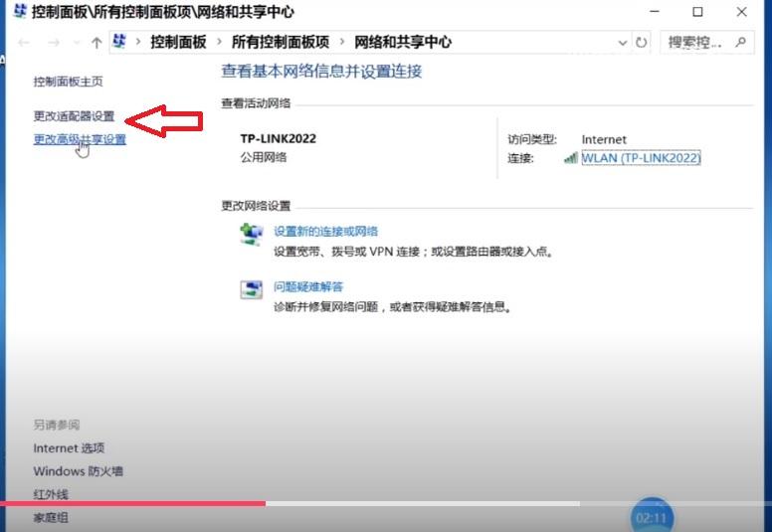Open the WLAN (TP-LINK2022) connection link
This screenshot has width=772, height=532.
pos(641,158)
